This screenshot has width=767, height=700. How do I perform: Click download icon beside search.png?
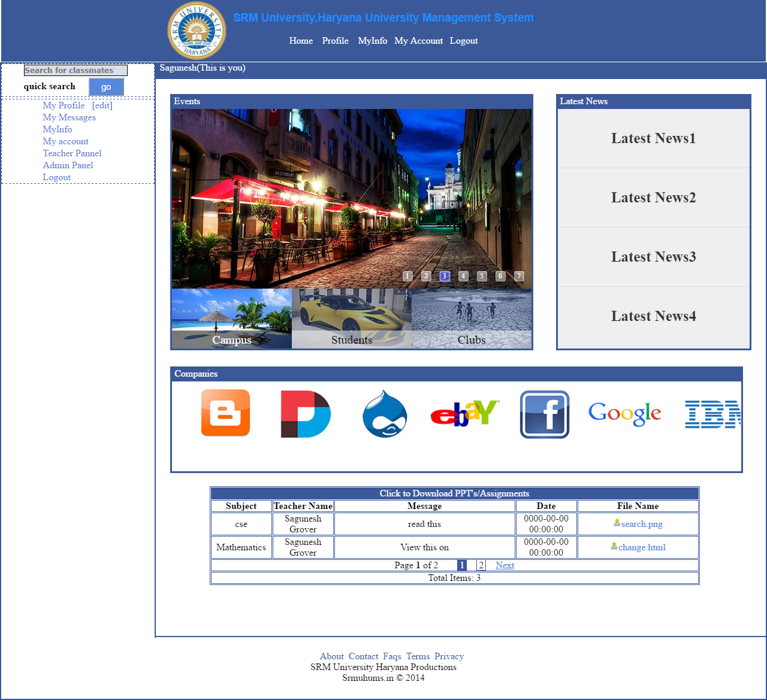click(x=617, y=523)
